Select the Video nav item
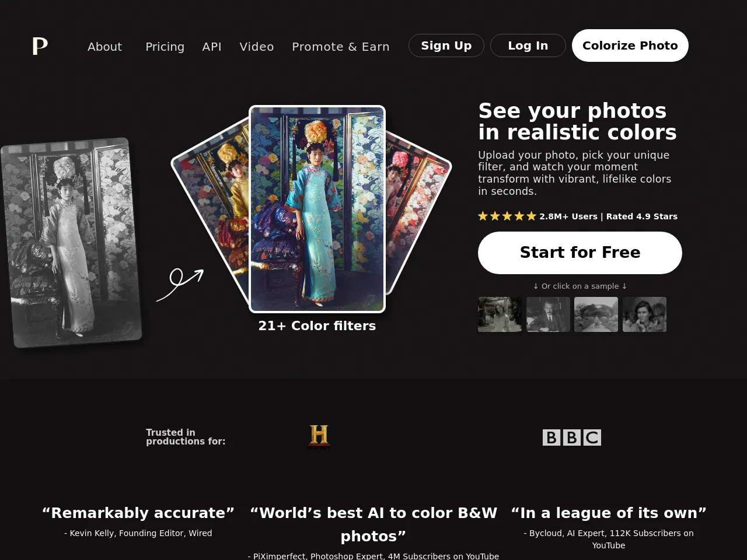 (257, 47)
